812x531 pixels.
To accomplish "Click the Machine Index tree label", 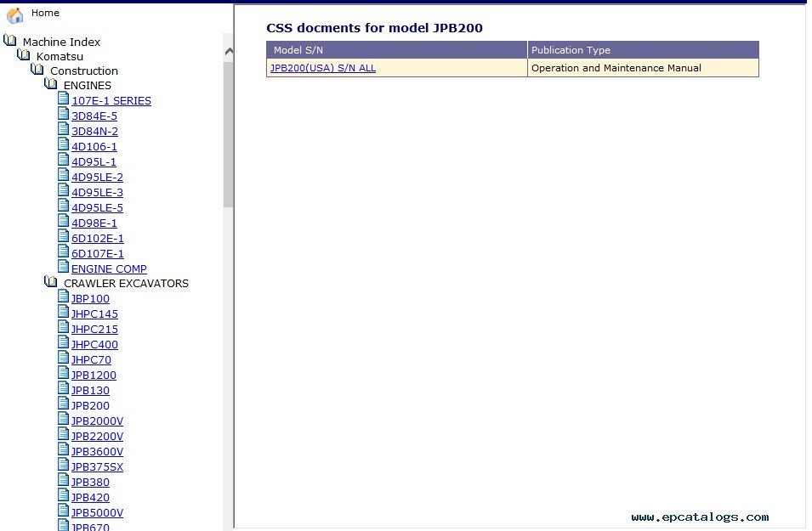I will tap(61, 42).
